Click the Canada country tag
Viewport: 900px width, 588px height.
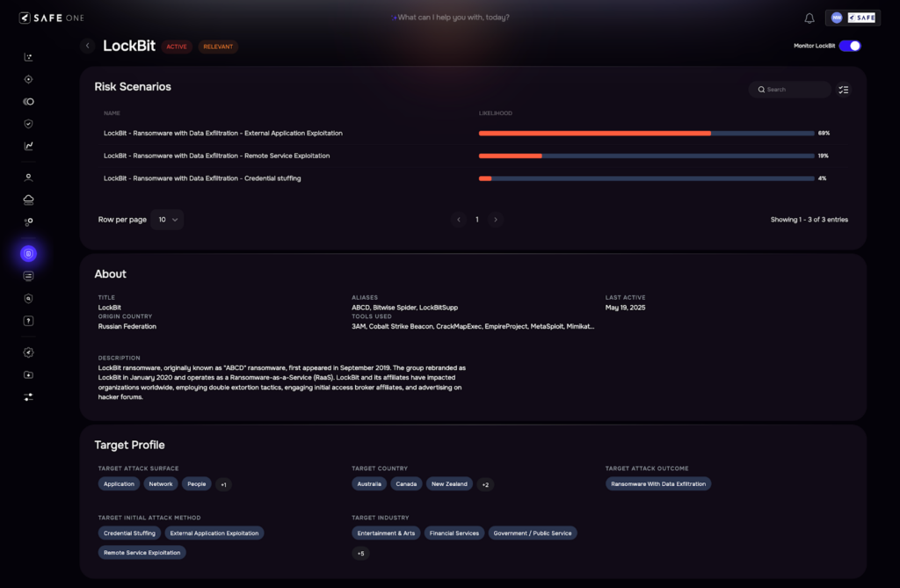406,484
